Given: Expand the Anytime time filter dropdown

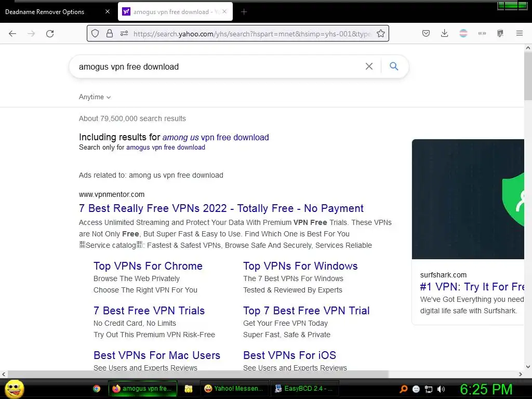Looking at the screenshot, I should [x=95, y=97].
